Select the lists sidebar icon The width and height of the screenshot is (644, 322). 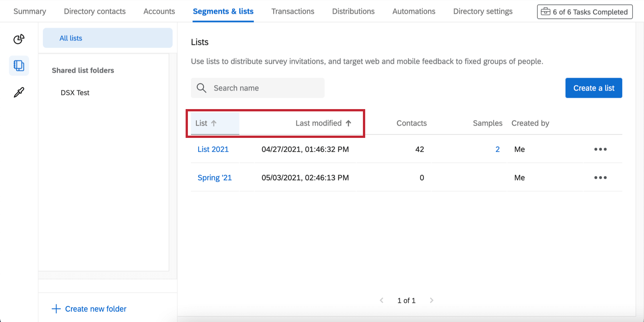[x=19, y=66]
